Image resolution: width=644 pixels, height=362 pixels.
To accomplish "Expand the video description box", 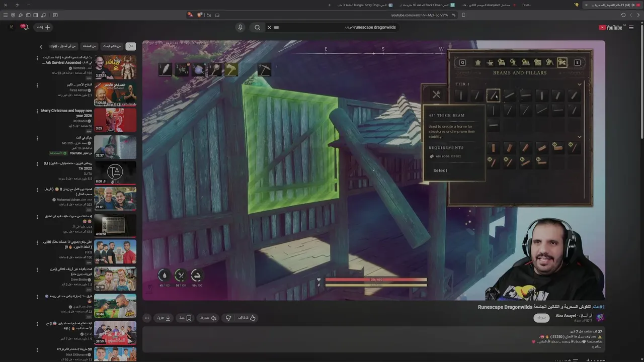I will click(x=373, y=339).
